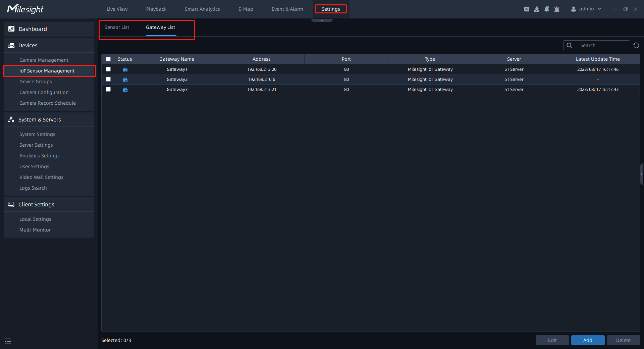Open User Settings
The width and height of the screenshot is (644, 349).
pos(34,166)
